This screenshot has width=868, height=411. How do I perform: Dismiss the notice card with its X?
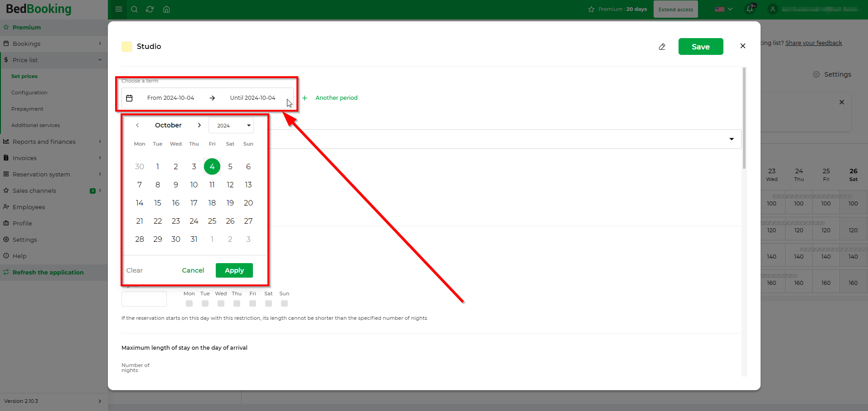pyautogui.click(x=842, y=102)
